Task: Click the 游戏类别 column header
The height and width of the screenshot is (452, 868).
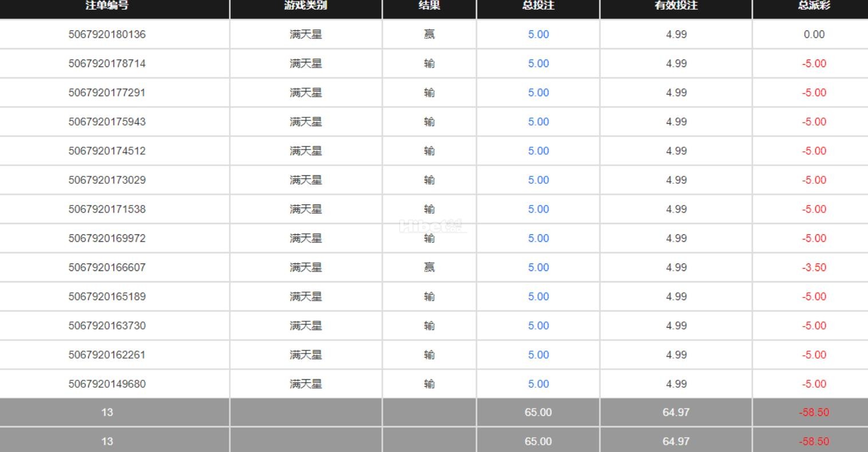Action: tap(306, 6)
